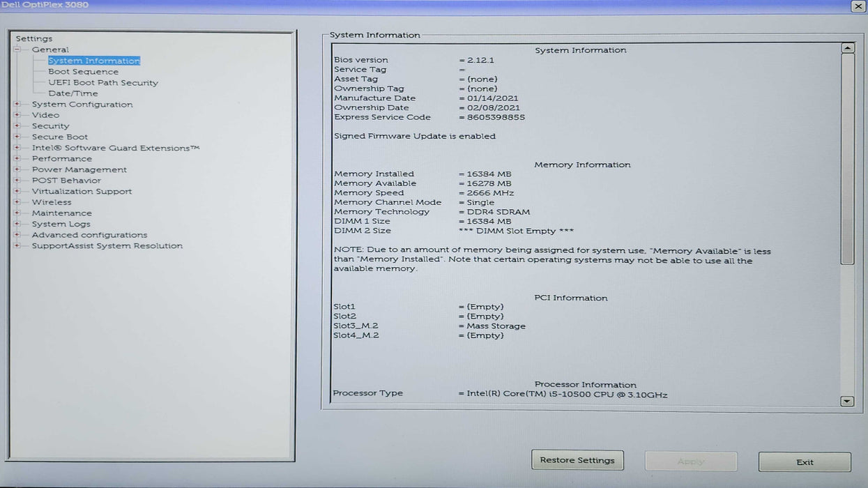Select Intel Software Guard Extensions label
The height and width of the screenshot is (488, 868).
point(116,148)
